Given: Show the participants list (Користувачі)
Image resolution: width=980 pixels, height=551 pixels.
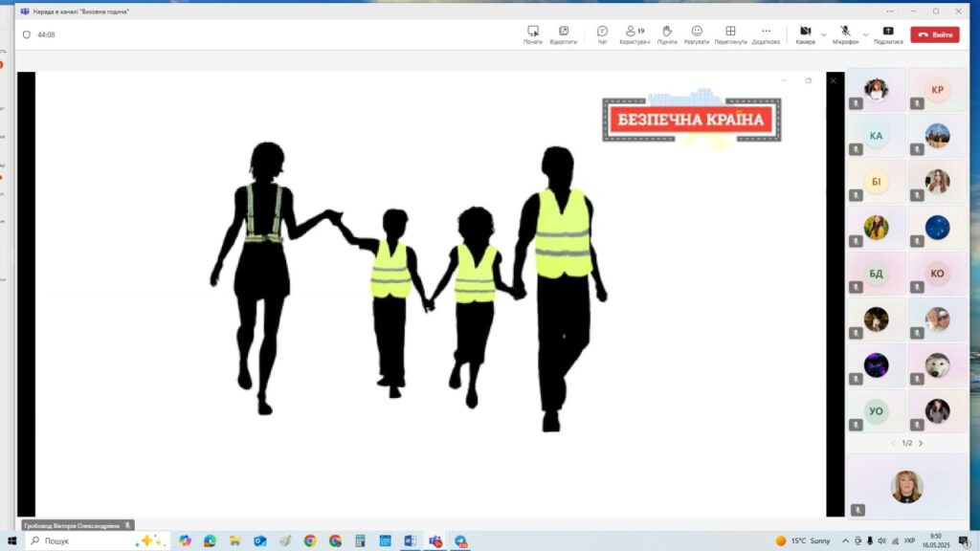Looking at the screenshot, I should [635, 34].
